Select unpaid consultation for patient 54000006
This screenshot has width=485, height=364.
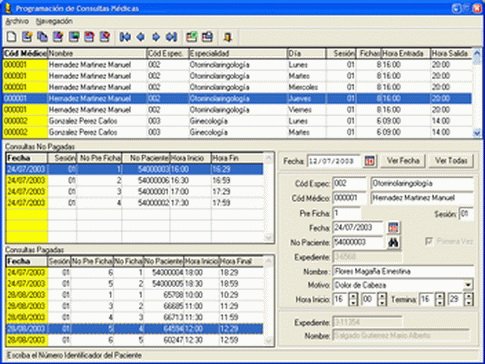click(135, 180)
